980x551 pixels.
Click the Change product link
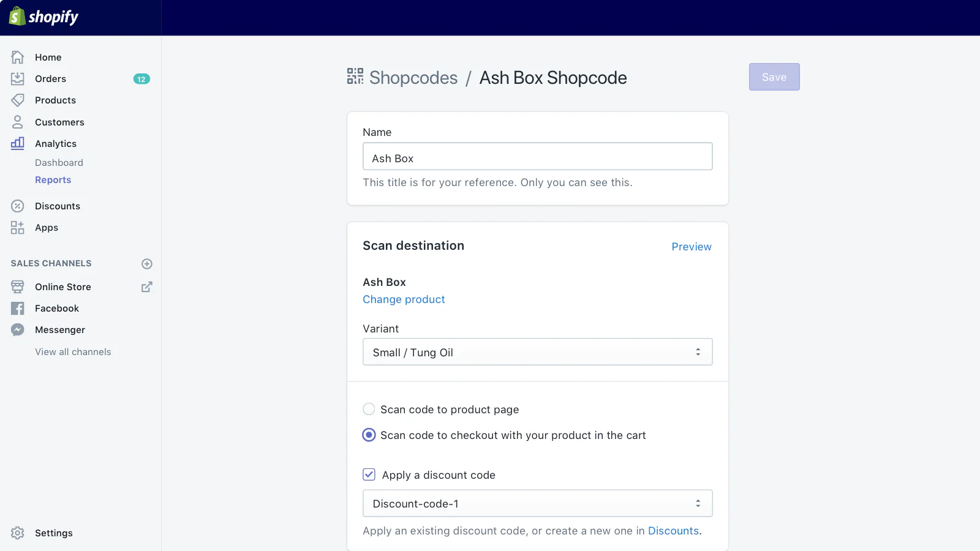point(404,299)
